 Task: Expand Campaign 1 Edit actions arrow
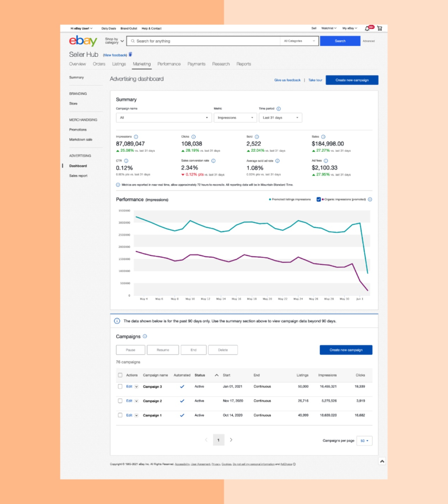[x=136, y=415]
